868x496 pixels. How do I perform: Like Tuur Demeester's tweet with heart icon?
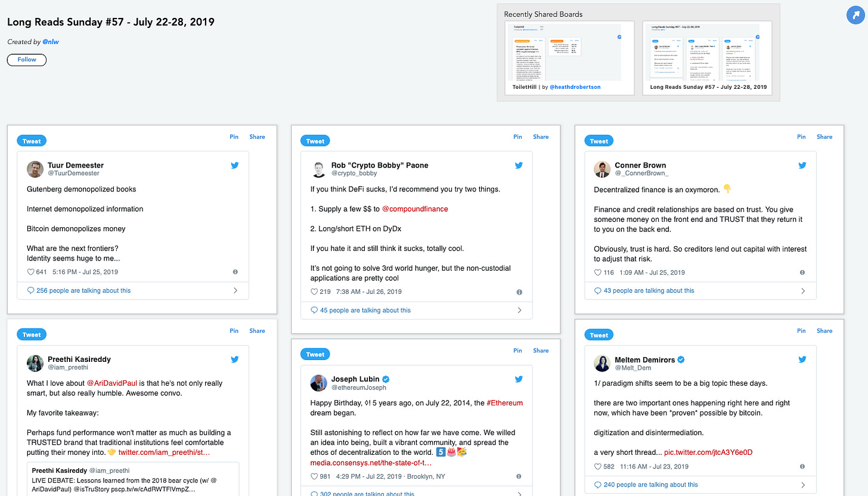tap(30, 272)
